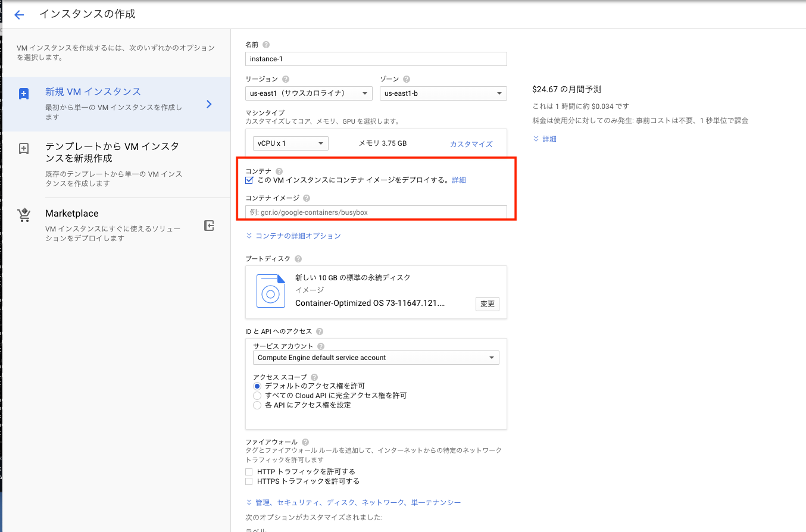Screen dimensions: 806x532
Task: Click the template icon in the sidebar
Action: click(23, 147)
